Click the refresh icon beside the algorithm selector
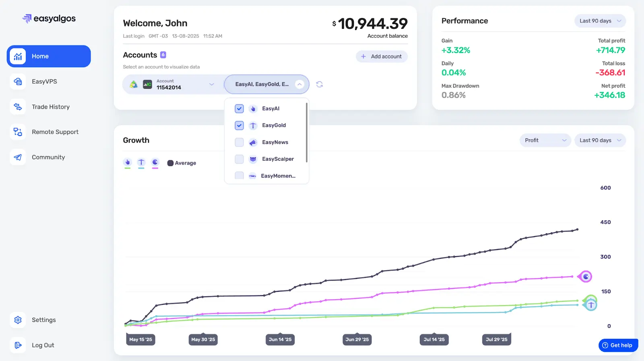 pos(319,84)
